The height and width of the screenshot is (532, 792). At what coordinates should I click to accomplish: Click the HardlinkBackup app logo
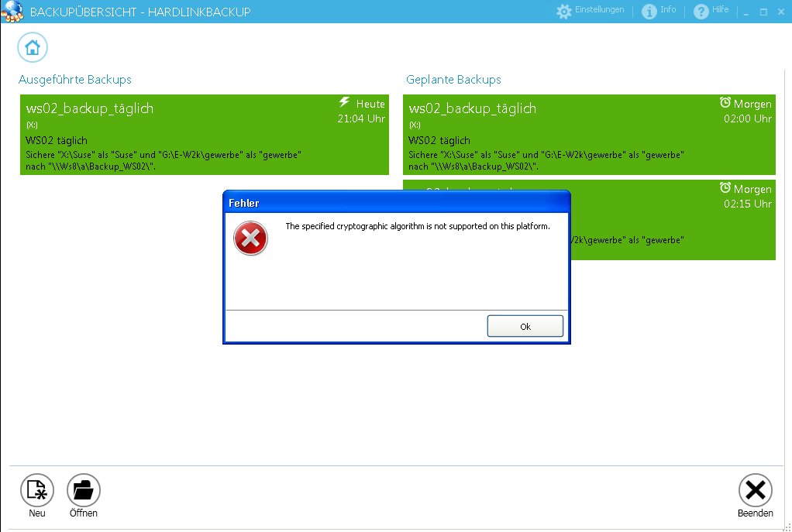click(x=11, y=12)
